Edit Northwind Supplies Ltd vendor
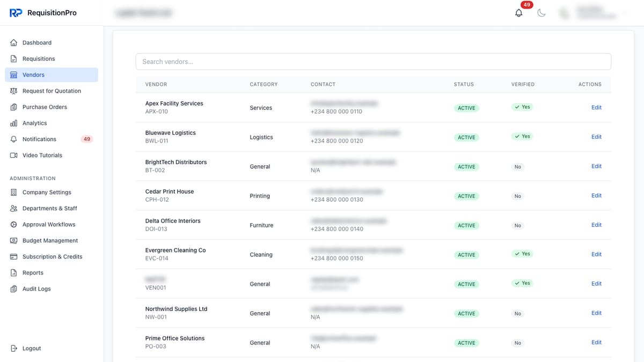 [x=596, y=313]
